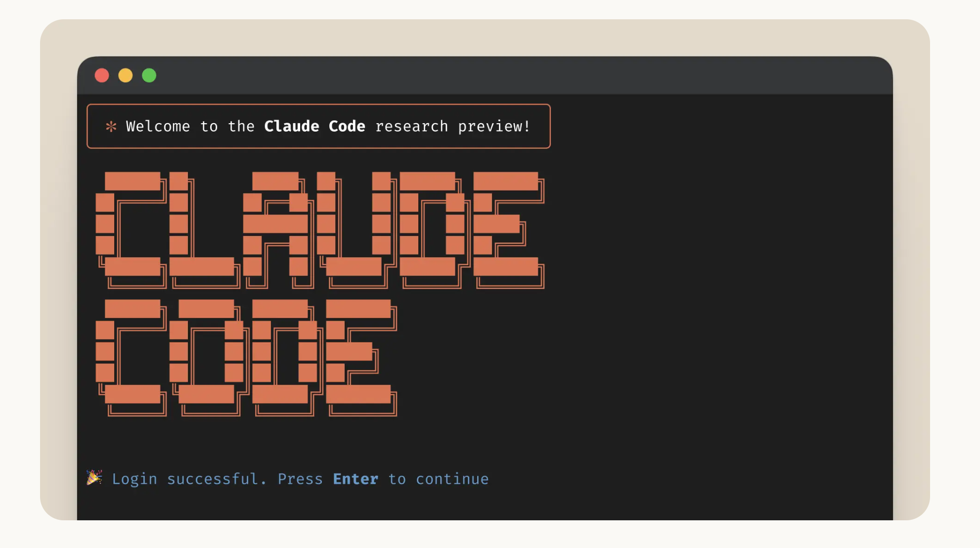Click the CLAUDE ASCII art logo
This screenshot has width=980, height=548.
tap(320, 230)
